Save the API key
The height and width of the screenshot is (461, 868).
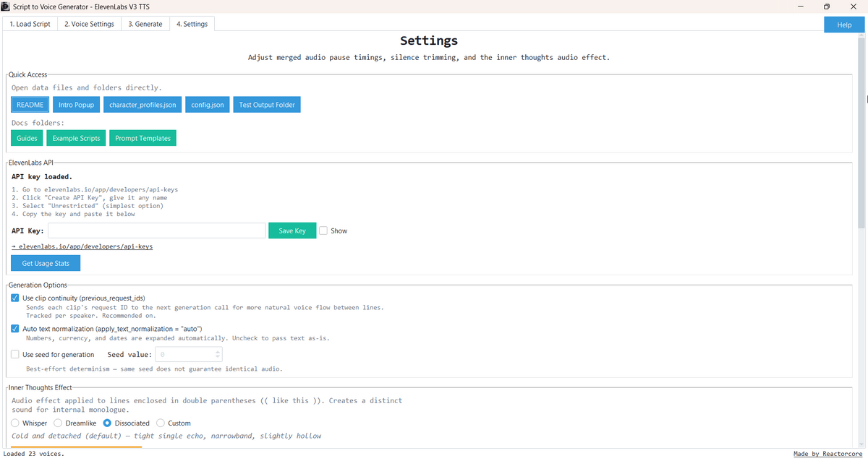point(292,231)
